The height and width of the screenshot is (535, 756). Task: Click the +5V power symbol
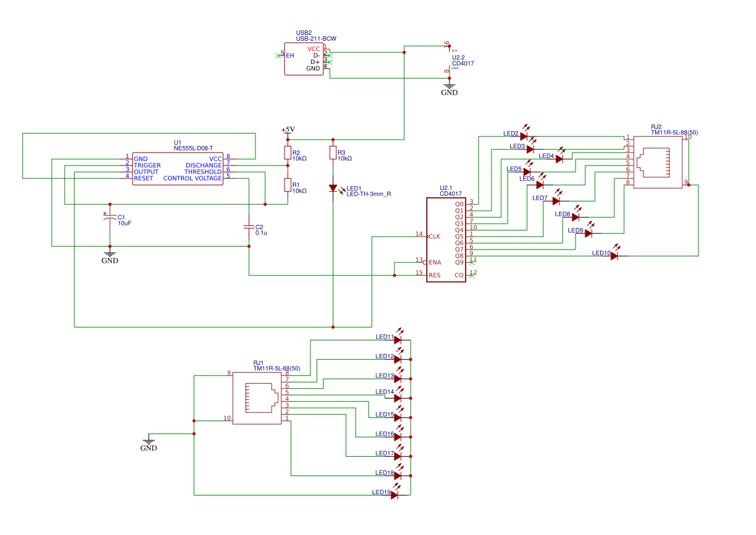click(x=288, y=130)
